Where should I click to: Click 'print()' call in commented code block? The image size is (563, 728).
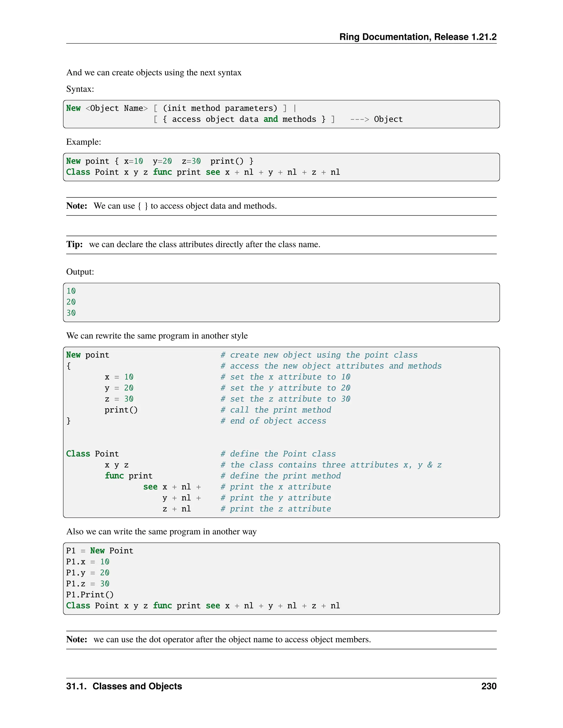(x=121, y=410)
